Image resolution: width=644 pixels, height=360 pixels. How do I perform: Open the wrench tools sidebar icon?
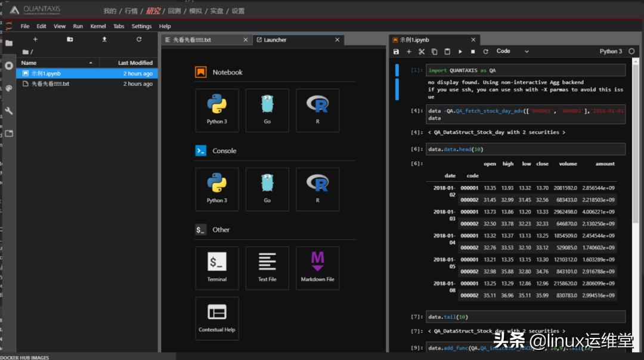(x=9, y=111)
